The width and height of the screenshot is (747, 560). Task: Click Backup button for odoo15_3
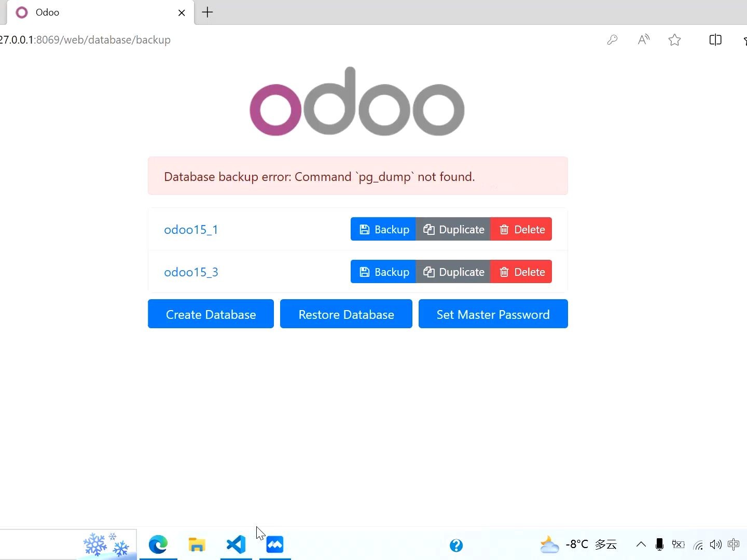pyautogui.click(x=383, y=272)
